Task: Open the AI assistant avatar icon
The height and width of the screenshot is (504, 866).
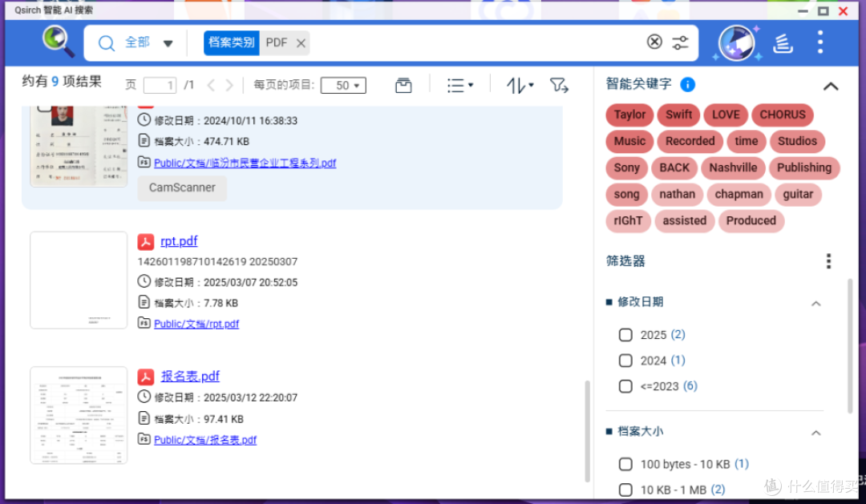Action: click(x=737, y=42)
